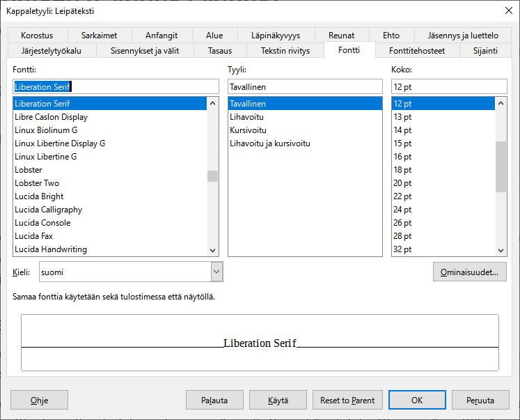Image resolution: width=520 pixels, height=420 pixels.
Task: Confirm with the OK button
Action: 417,400
